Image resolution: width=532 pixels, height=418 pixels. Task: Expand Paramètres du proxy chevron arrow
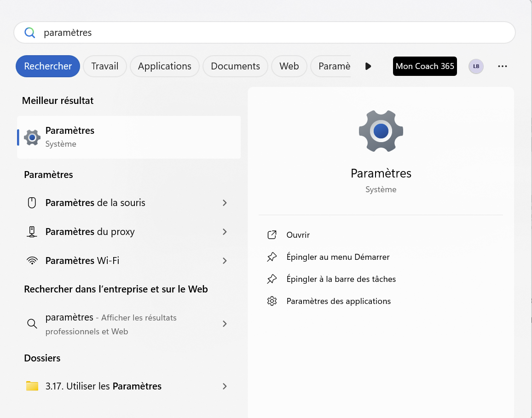pos(225,232)
